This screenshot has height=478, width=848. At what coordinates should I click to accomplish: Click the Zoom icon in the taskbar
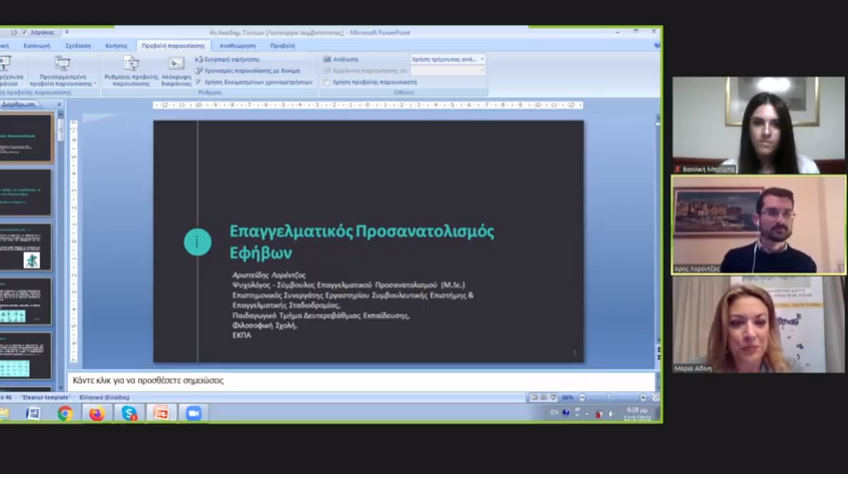(193, 413)
